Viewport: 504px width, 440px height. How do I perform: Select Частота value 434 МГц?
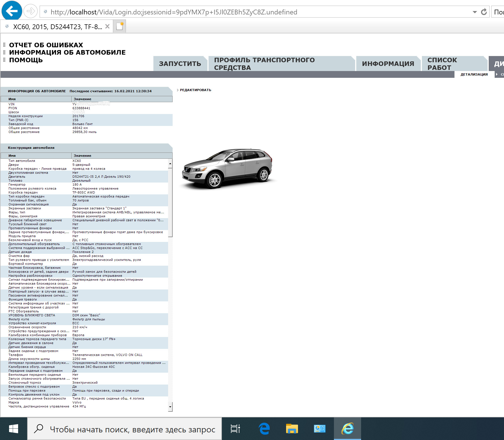coord(79,406)
